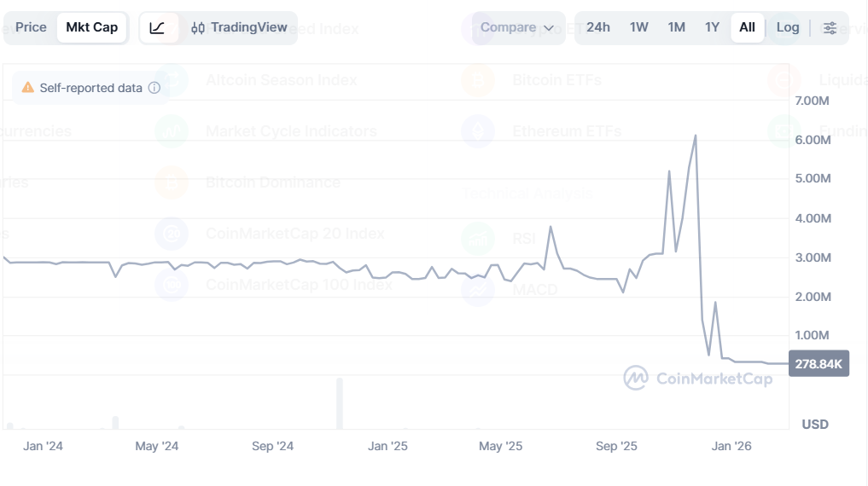Select the line chart view icon

tap(158, 27)
